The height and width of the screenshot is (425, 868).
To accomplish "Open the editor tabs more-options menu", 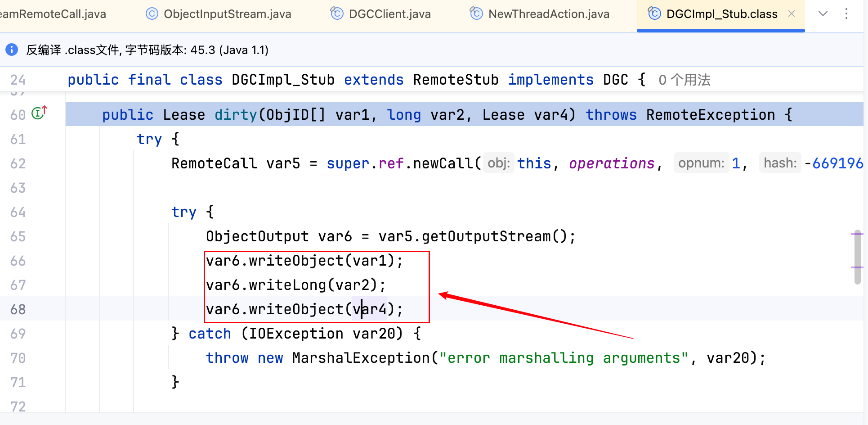I will [846, 14].
